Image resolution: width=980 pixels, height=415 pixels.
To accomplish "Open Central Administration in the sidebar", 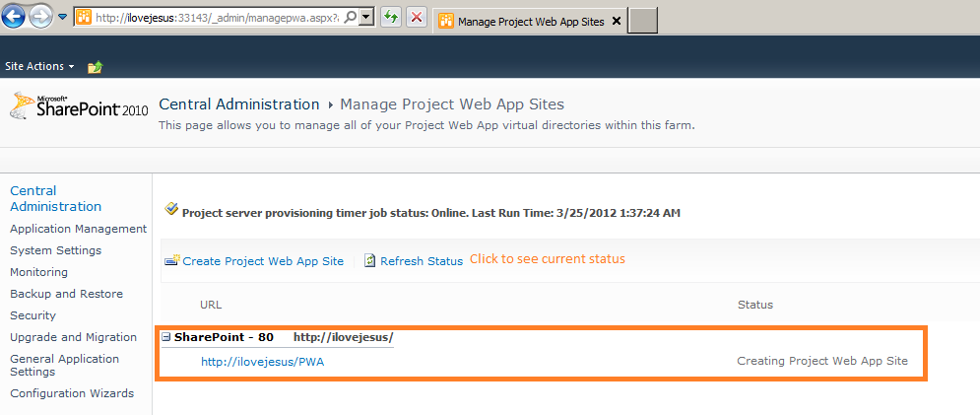I will click(55, 198).
